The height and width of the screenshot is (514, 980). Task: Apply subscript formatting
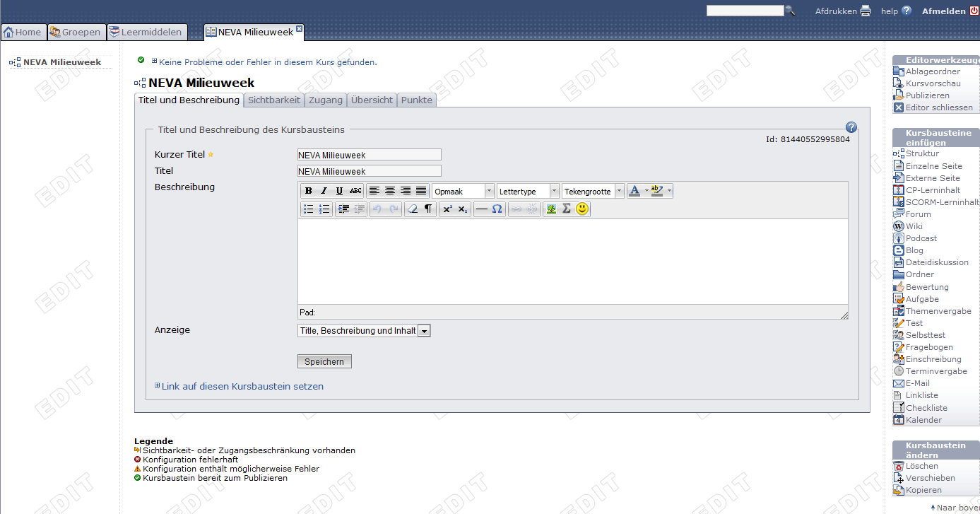[x=463, y=209]
